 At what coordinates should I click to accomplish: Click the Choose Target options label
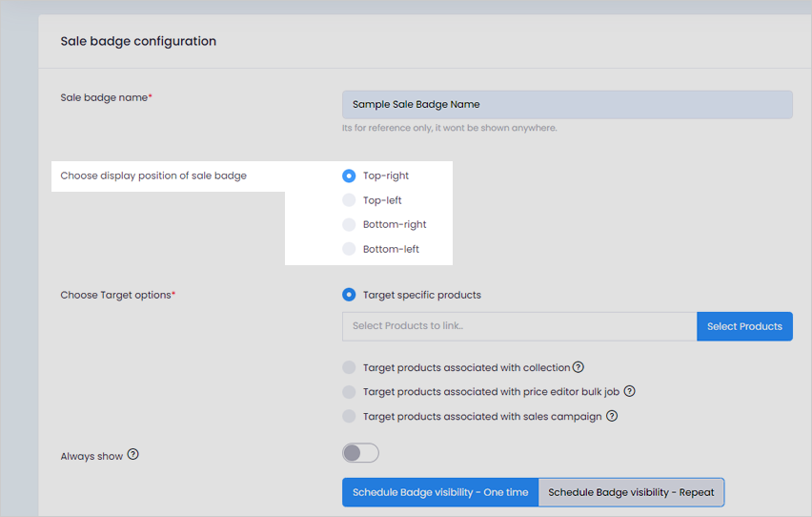coord(118,295)
